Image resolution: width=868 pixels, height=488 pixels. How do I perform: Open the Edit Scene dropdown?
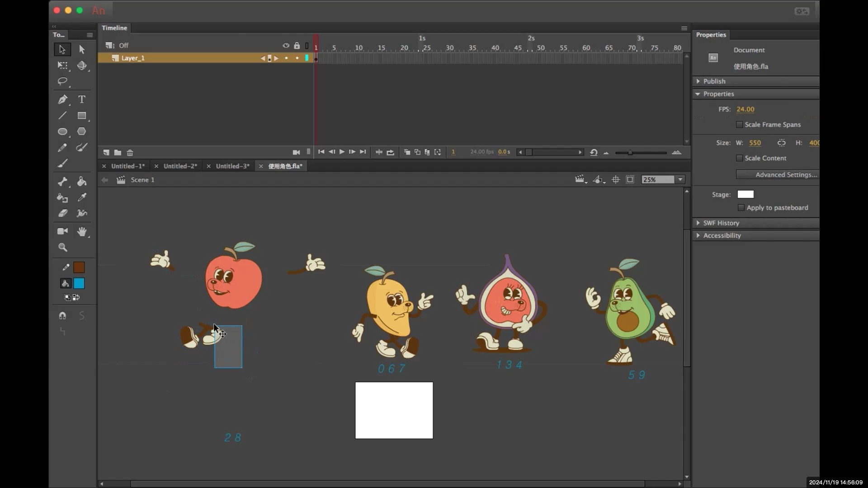pyautogui.click(x=581, y=180)
